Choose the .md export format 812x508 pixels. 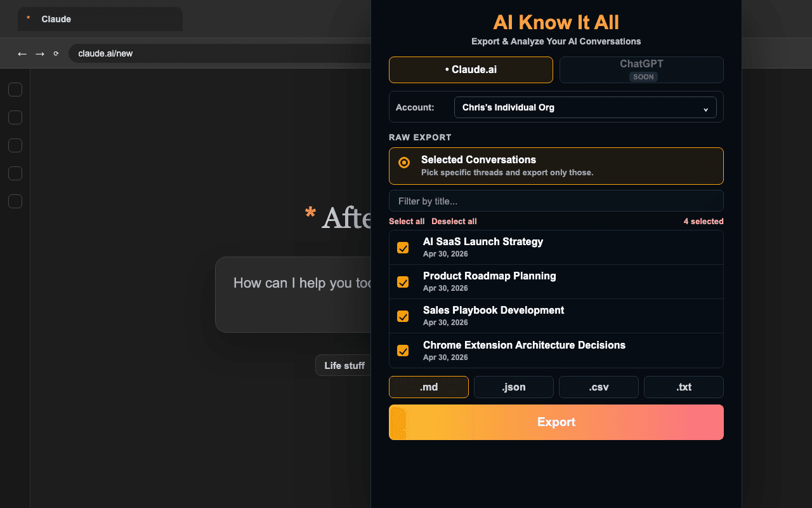click(429, 387)
